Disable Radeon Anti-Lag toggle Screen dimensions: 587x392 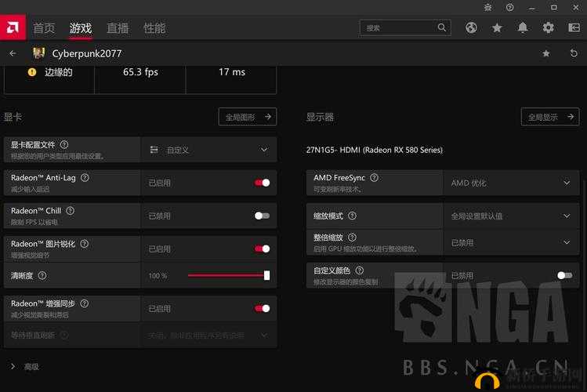[262, 183]
